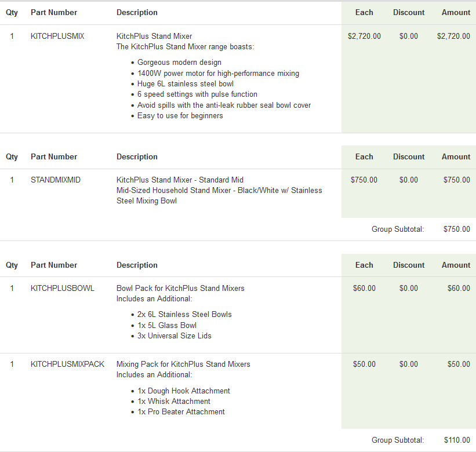
Task: Click the KitchPlus Stand Mixer description title
Action: pos(154,36)
